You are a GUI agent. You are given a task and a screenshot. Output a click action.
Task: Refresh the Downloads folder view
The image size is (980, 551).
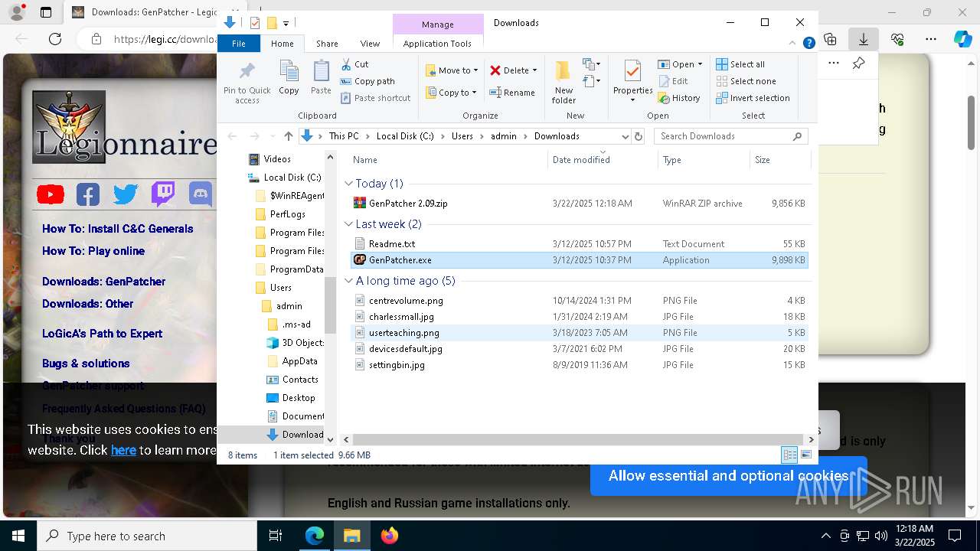pyautogui.click(x=639, y=136)
